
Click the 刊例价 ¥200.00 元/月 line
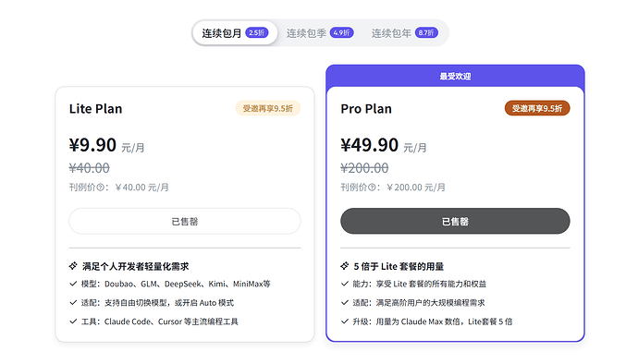[x=393, y=188]
